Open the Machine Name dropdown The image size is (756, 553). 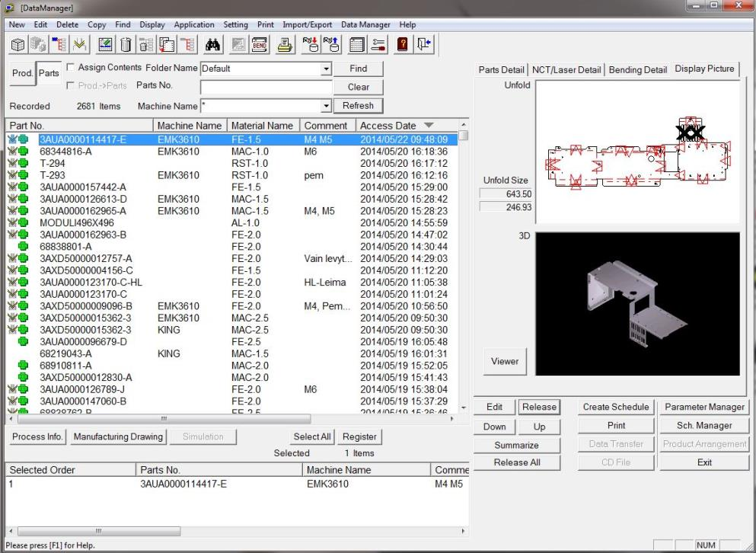(327, 106)
